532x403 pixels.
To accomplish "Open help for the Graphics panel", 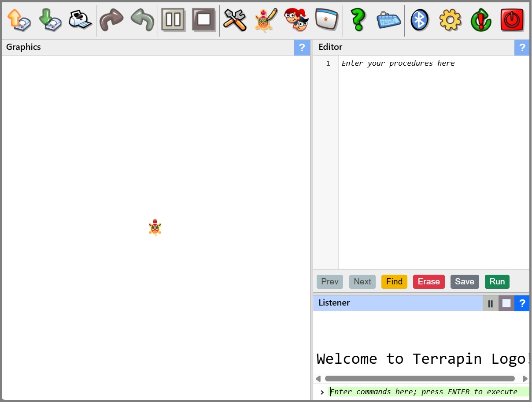I will 302,48.
